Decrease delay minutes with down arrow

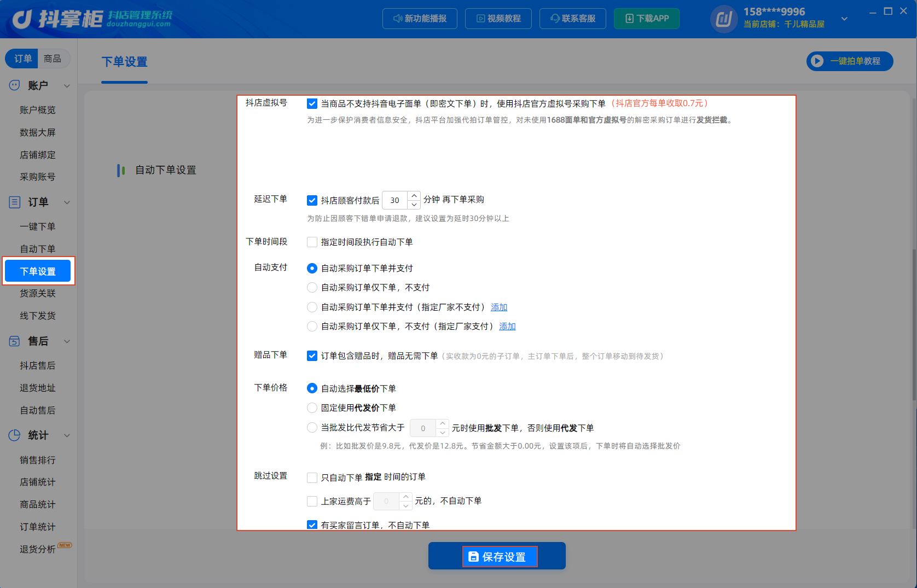click(414, 205)
